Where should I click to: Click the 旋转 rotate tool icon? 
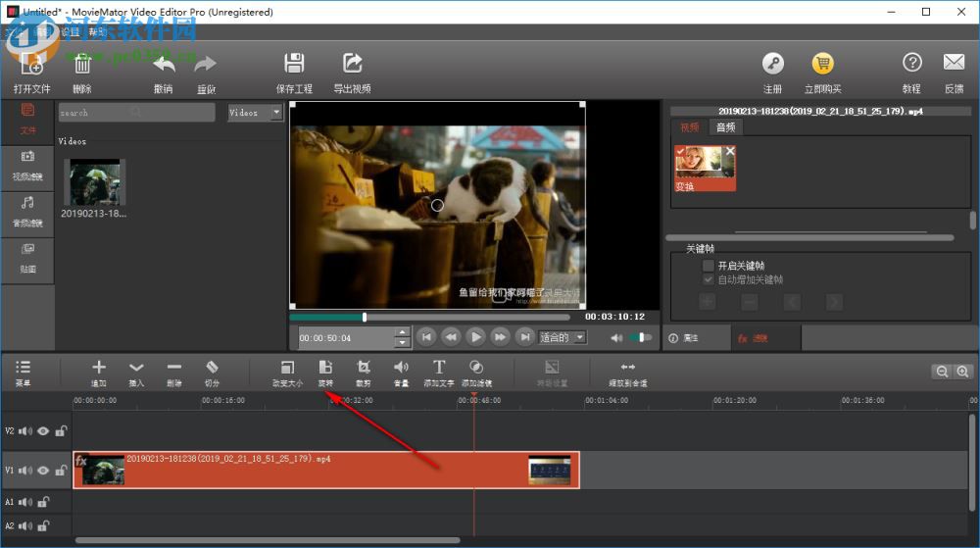pyautogui.click(x=325, y=367)
